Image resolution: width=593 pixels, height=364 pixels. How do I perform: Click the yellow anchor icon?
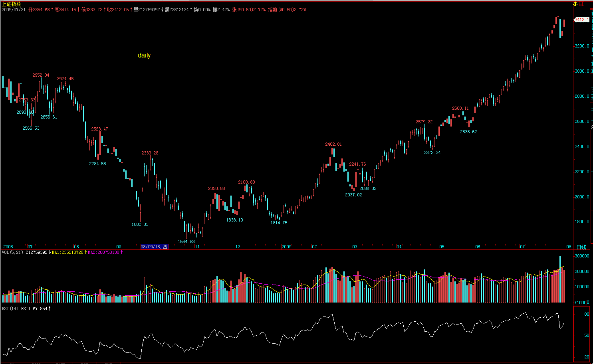(x=575, y=4)
